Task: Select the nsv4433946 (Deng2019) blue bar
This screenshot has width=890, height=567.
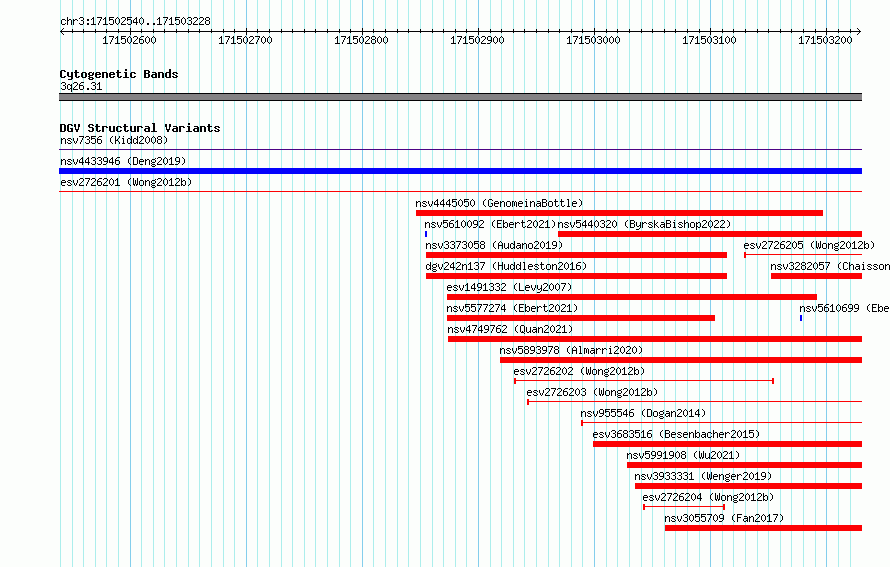Action: click(x=460, y=171)
